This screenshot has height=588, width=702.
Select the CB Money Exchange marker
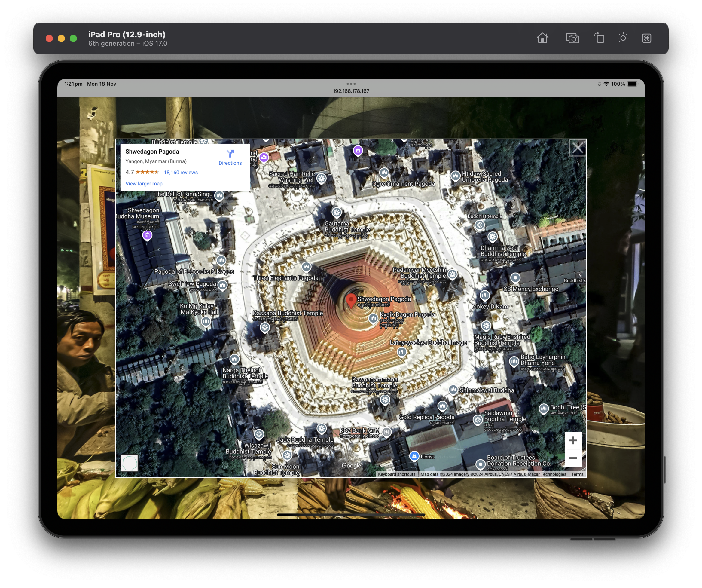click(x=515, y=278)
